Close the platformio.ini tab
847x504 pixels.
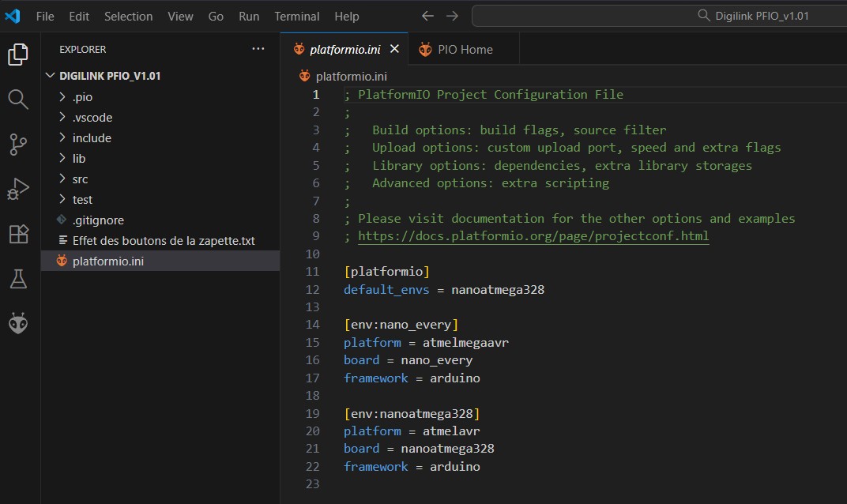[395, 49]
